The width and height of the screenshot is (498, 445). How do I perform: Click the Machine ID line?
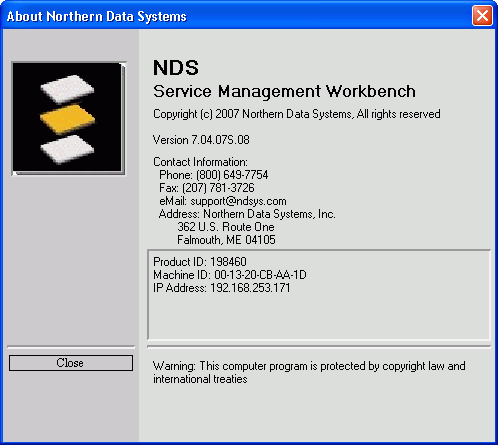tap(230, 275)
